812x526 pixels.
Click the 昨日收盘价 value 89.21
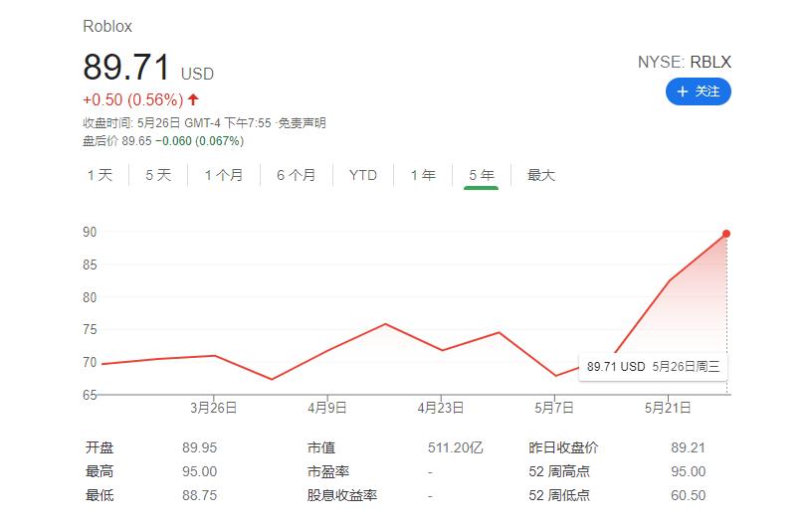click(688, 447)
